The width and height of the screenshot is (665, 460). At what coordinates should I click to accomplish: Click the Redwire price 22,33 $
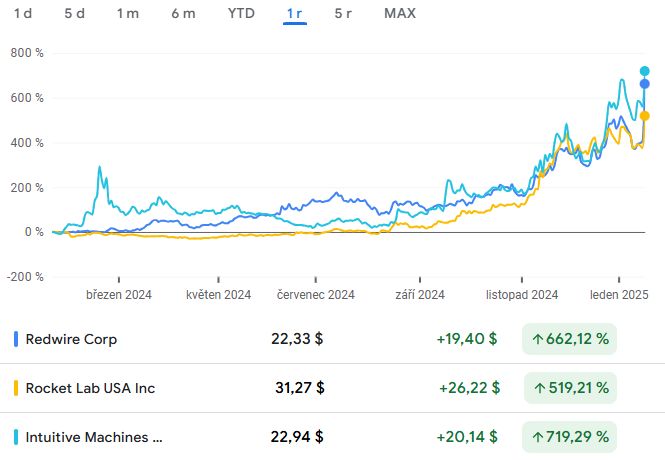click(297, 339)
